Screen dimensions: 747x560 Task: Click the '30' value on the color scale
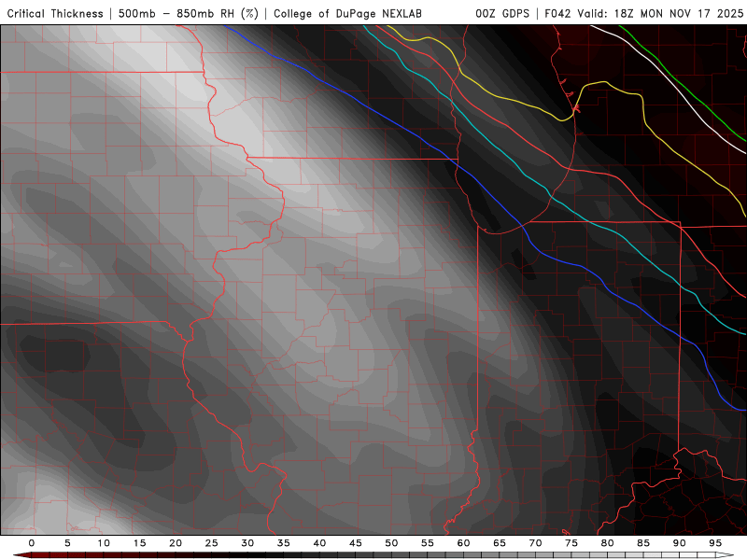(247, 543)
